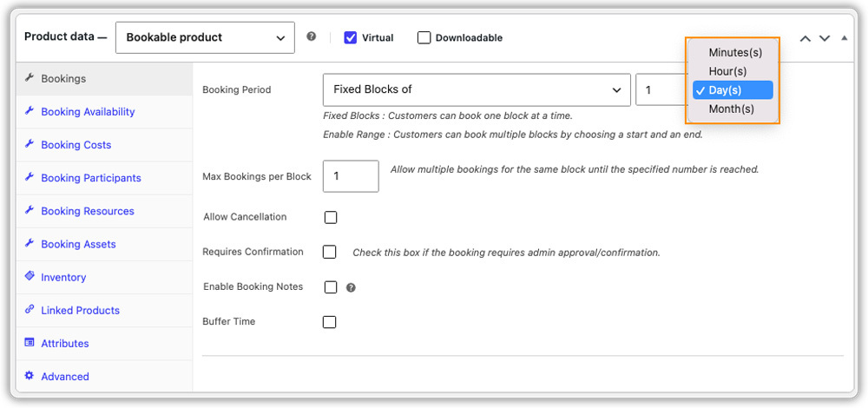This screenshot has width=868, height=408.
Task: Open the Advanced tab
Action: [104, 377]
